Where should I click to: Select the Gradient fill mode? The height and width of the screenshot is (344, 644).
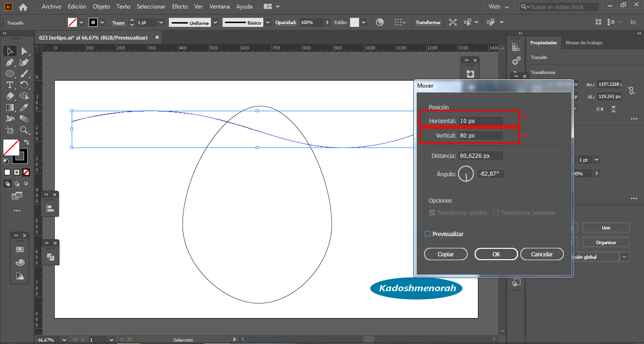click(x=17, y=172)
